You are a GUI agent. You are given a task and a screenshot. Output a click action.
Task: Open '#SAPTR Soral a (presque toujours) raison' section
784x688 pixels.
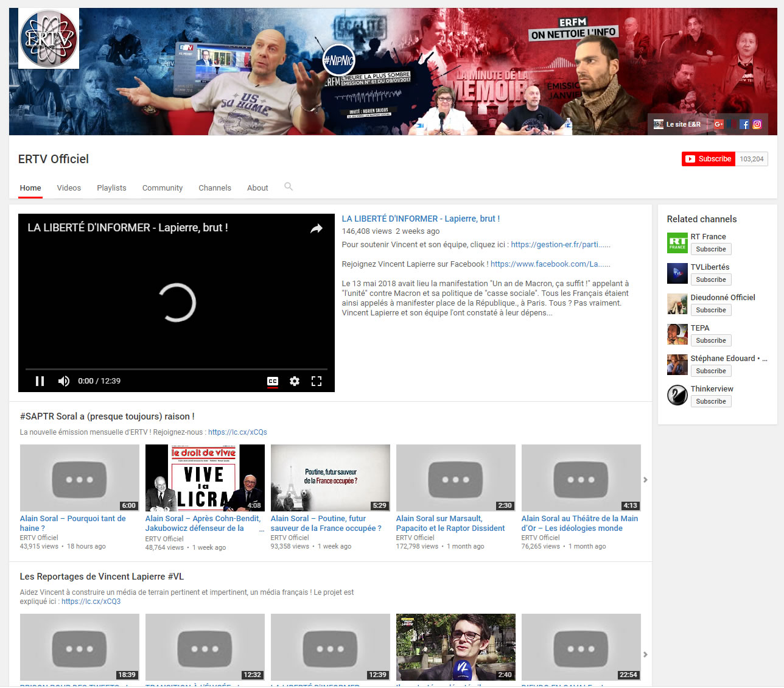(x=107, y=416)
